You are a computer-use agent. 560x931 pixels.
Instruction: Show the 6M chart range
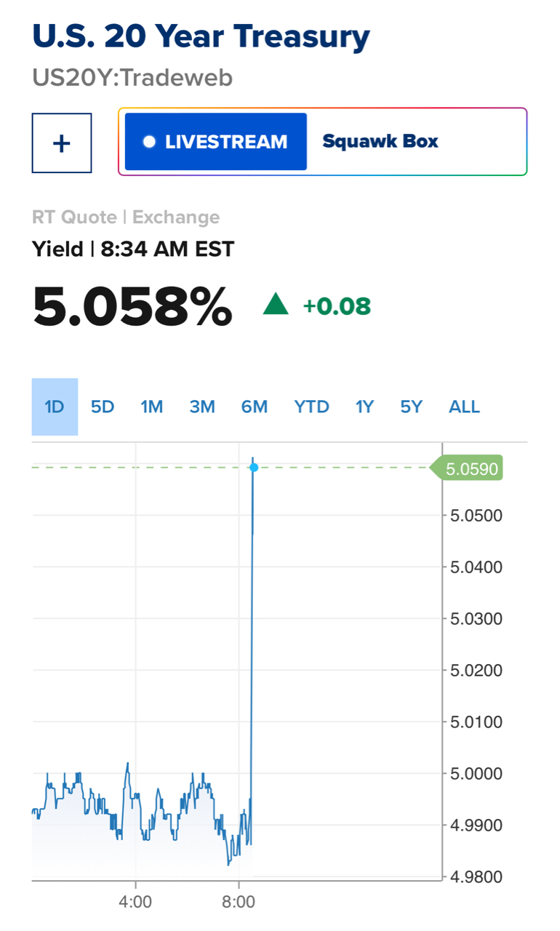click(255, 407)
